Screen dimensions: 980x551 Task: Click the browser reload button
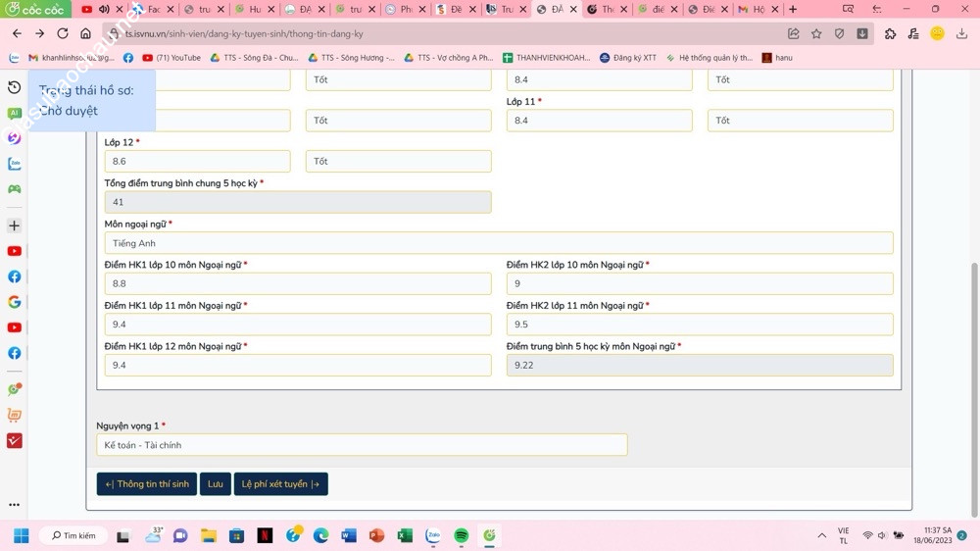63,33
